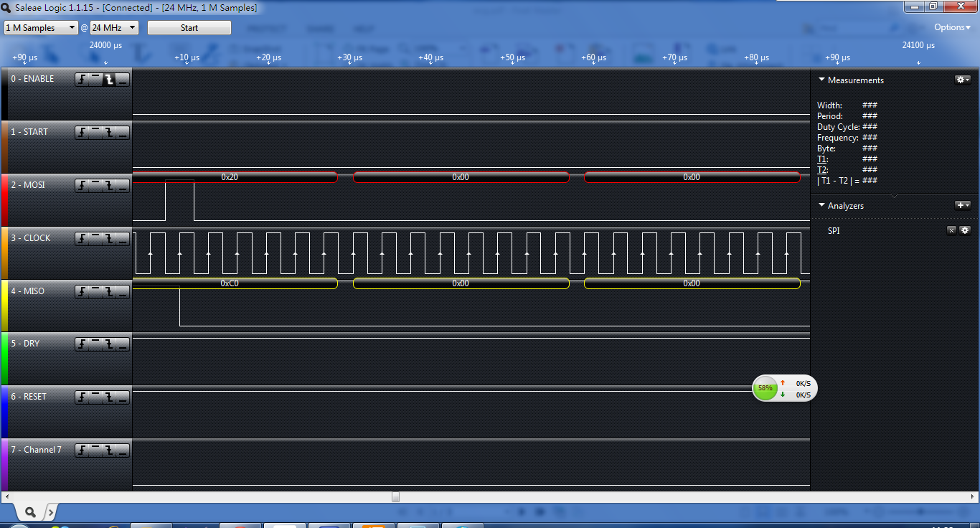The height and width of the screenshot is (528, 980).
Task: Open the Options menu
Action: (x=952, y=27)
